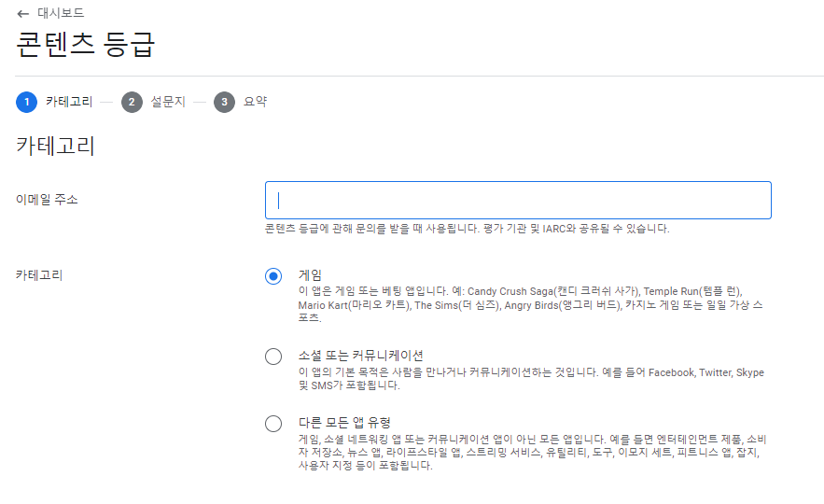Click the description starting 게임, 소셜 네트워킹 앱
824x504 pixels.
(532, 453)
